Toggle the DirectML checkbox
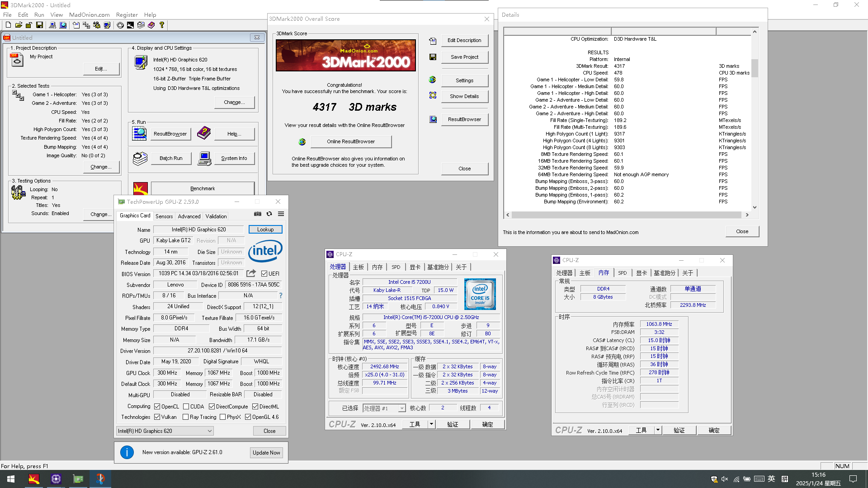Viewport: 868px width, 488px height. point(255,407)
